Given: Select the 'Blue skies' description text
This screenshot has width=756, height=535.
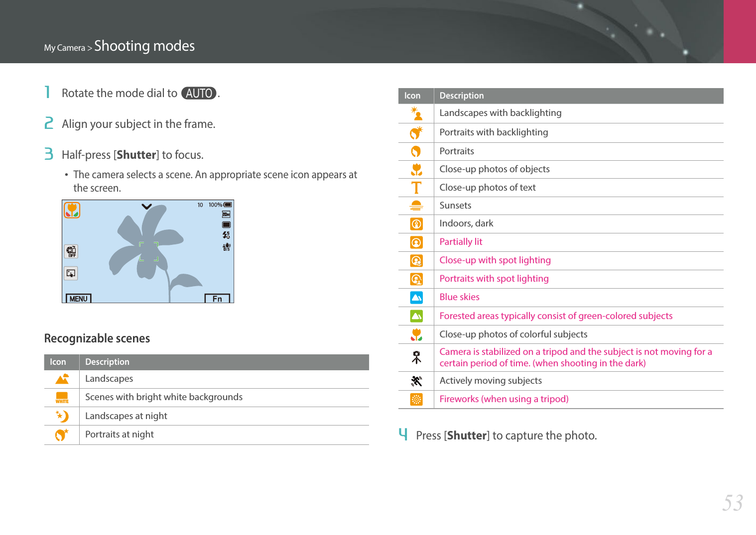Looking at the screenshot, I should point(459,298).
